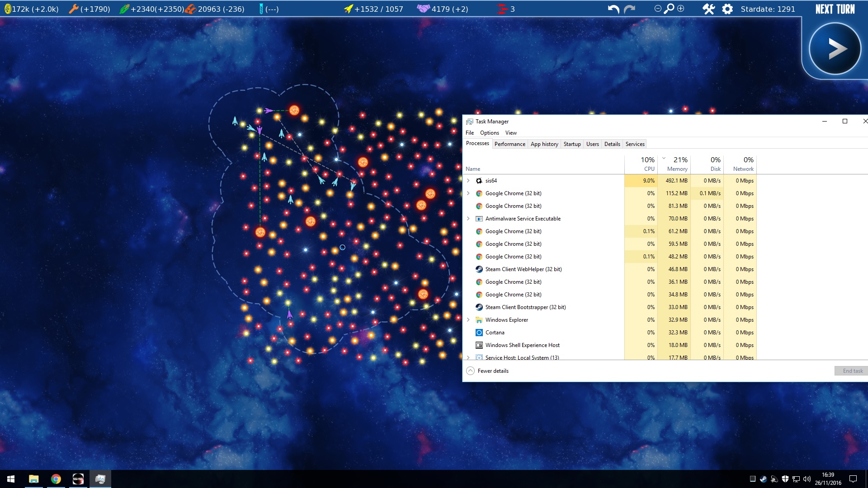
Task: Switch to the Details tab
Action: click(x=612, y=144)
